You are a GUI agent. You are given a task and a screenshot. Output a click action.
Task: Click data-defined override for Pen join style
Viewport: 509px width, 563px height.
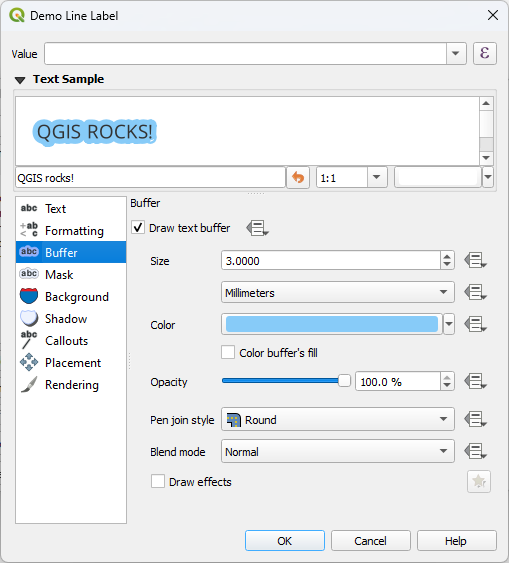click(475, 419)
